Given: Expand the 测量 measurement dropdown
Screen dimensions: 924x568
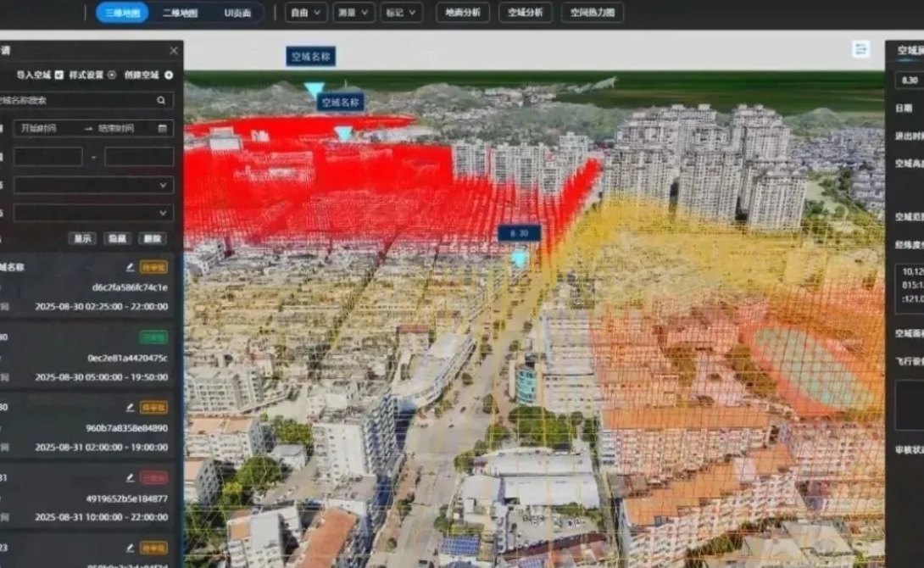Looking at the screenshot, I should 353,13.
